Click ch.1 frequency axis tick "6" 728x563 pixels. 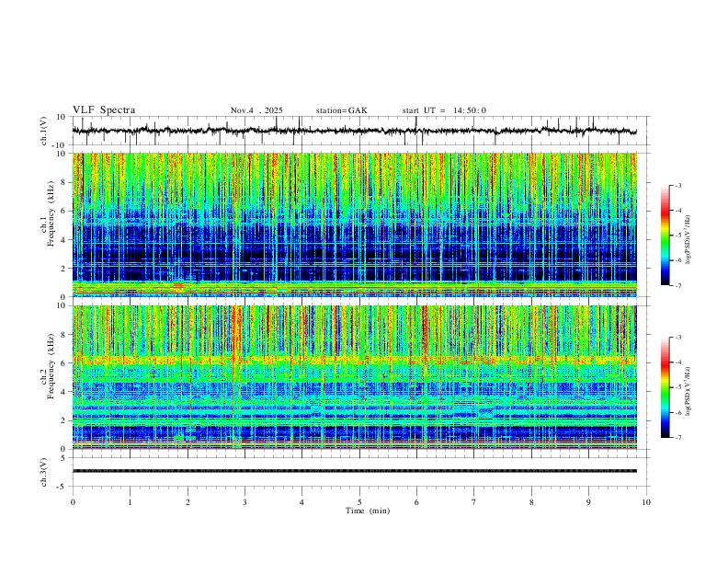[64, 211]
